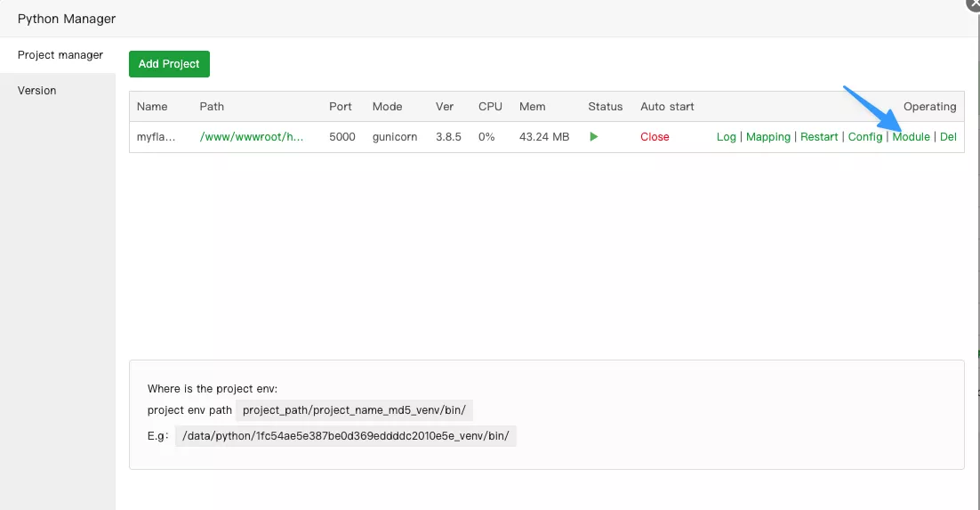Image resolution: width=980 pixels, height=510 pixels.
Task: Open the Version tab
Action: point(37,91)
